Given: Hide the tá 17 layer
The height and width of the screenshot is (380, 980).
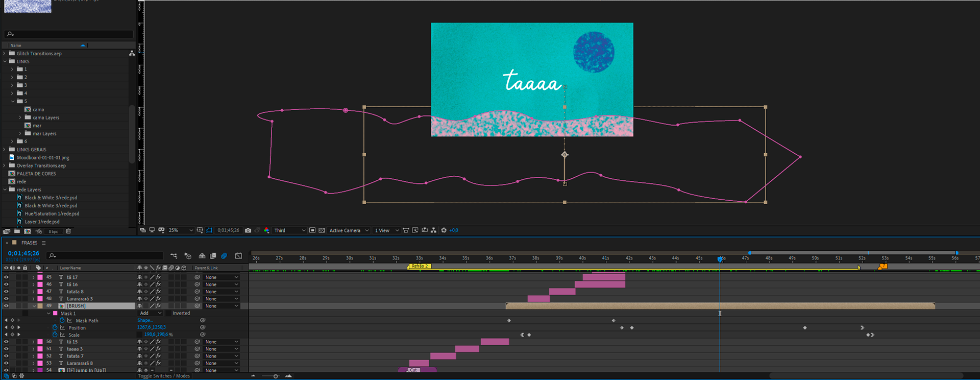Looking at the screenshot, I should [6, 277].
